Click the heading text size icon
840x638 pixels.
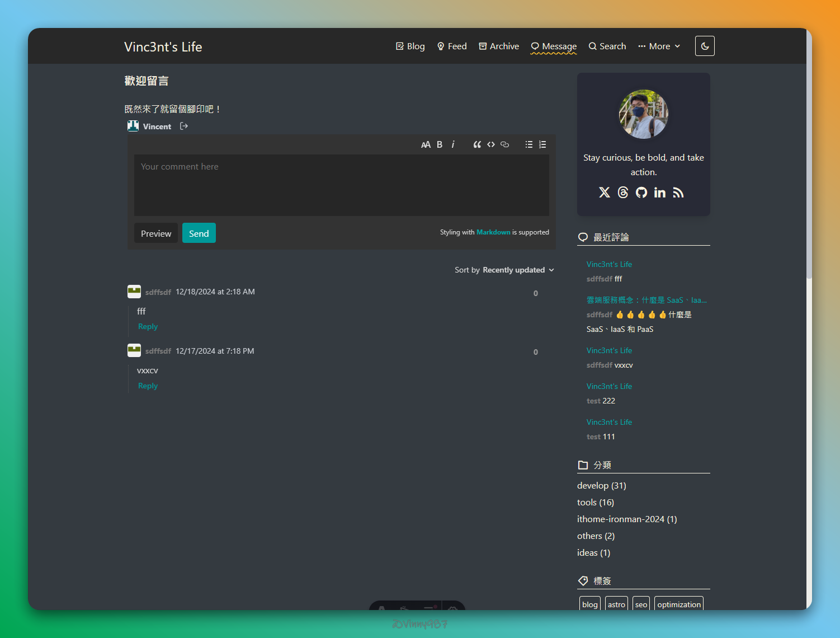tap(426, 144)
